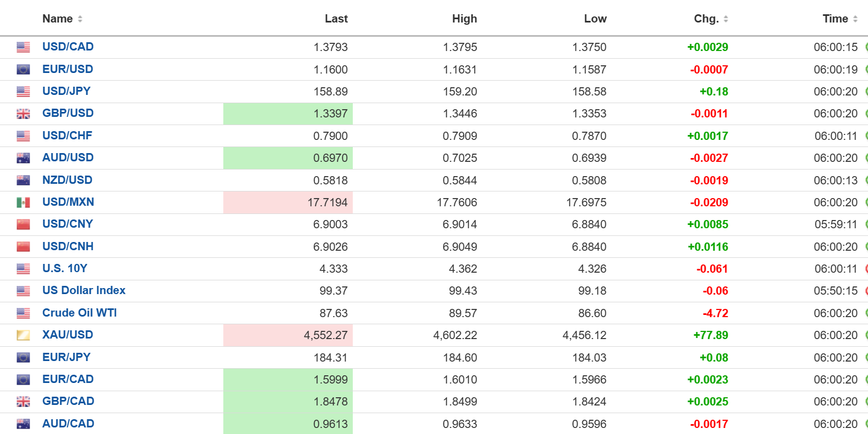Click the UK flag icon beside GBP/USD
This screenshot has height=434, width=868.
[23, 114]
